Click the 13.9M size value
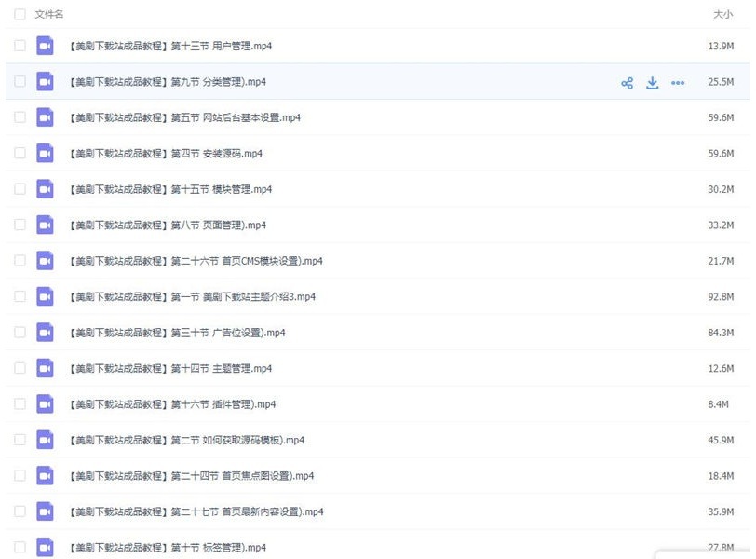This screenshot has height=559, width=756. [721, 46]
